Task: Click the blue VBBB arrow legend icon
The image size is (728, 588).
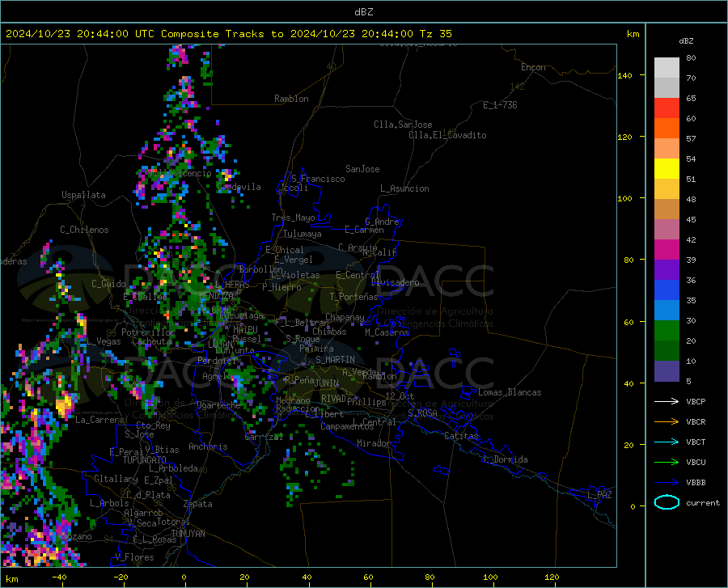Action: tap(667, 483)
